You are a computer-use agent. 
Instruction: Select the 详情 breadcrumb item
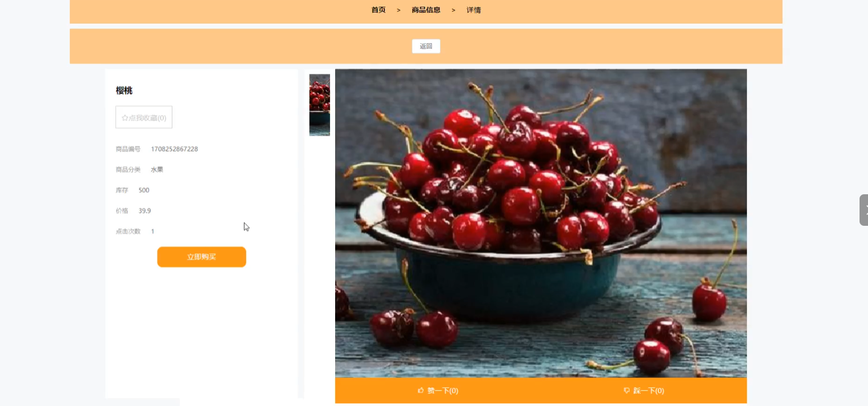click(474, 10)
